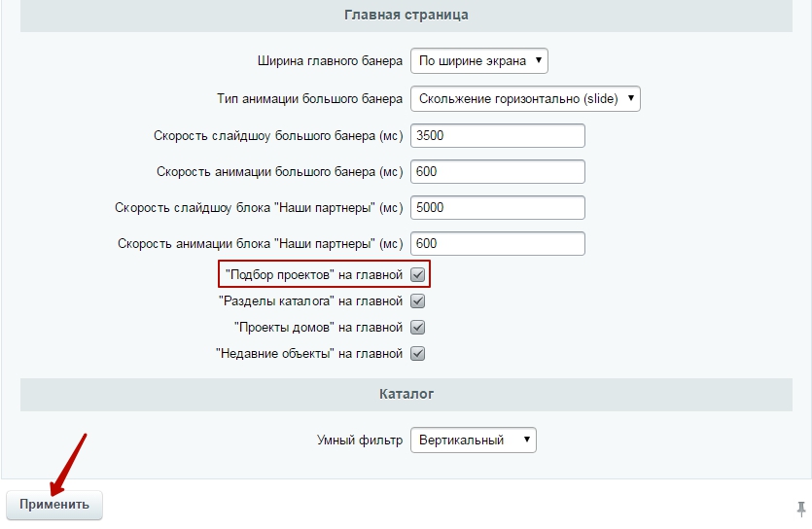Click the pin icon at bottom right
Viewport: 812px width, 529px height.
pos(800,507)
